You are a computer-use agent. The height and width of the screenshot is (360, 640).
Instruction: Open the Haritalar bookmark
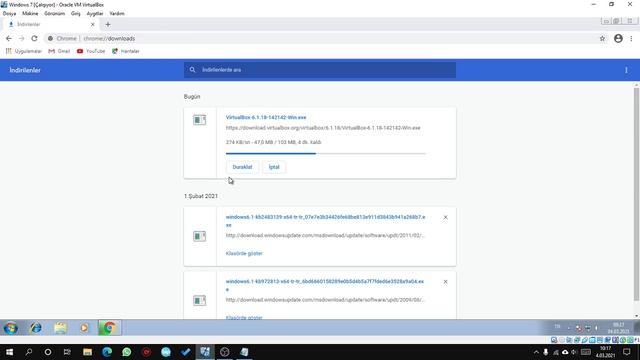[126, 51]
